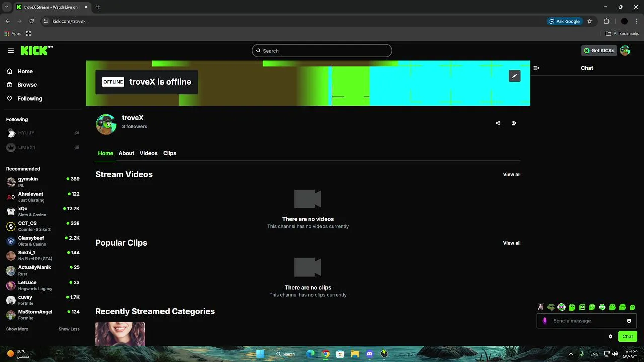Open the Chrome three-dot menu
This screenshot has width=644, height=362.
point(637,21)
